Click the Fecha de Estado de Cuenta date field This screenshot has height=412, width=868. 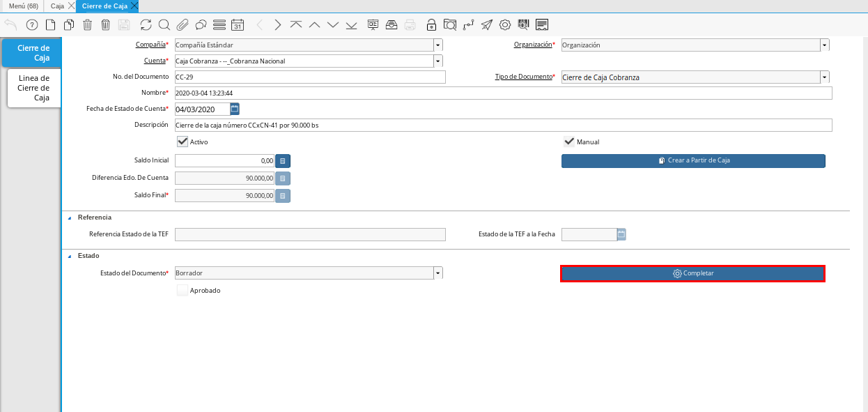click(202, 109)
